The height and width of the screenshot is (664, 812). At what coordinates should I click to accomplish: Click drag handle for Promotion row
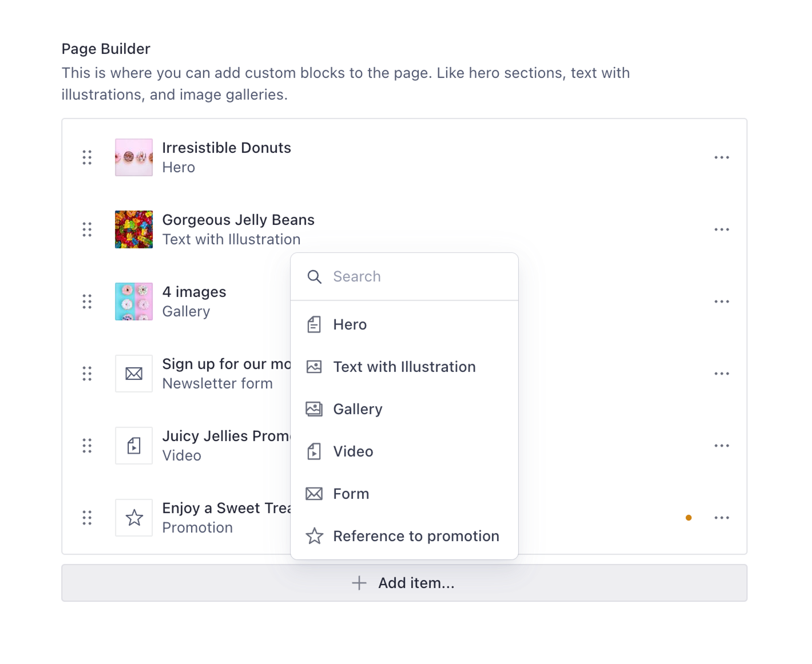[x=87, y=518]
